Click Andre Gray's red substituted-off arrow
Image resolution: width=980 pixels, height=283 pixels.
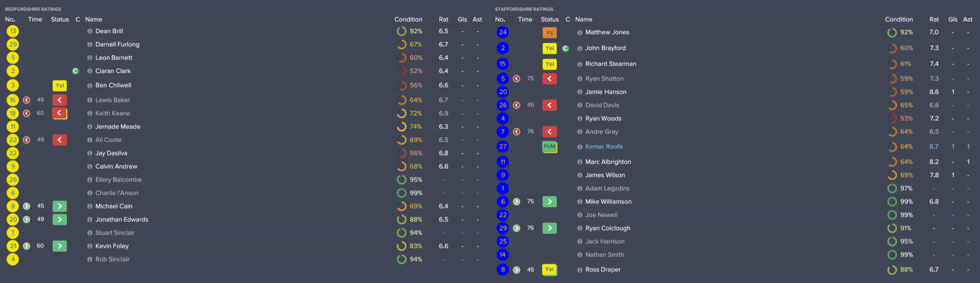tap(549, 132)
